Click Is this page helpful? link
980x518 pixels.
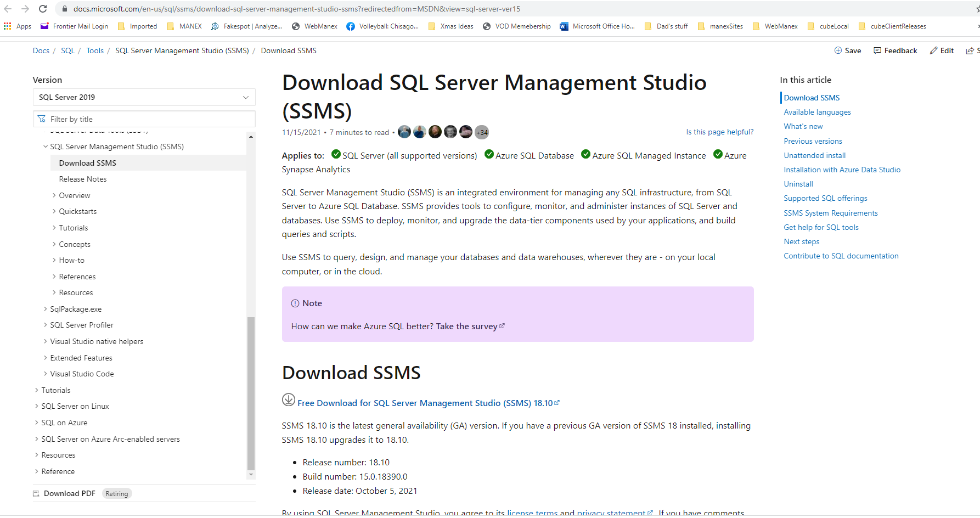(719, 132)
